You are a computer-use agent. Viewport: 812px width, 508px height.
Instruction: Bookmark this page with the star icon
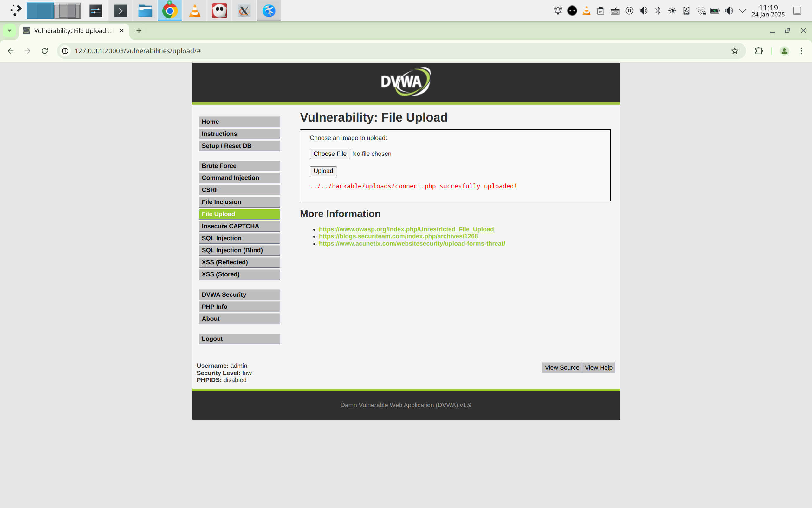[734, 51]
